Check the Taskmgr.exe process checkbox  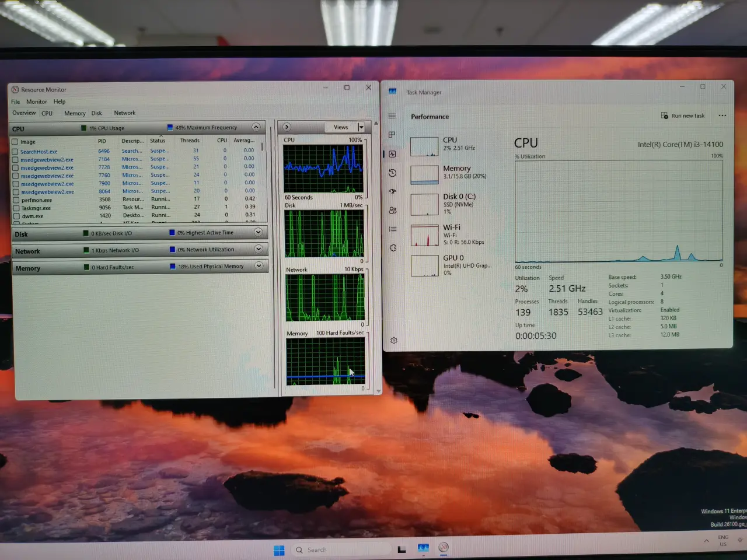click(x=16, y=208)
